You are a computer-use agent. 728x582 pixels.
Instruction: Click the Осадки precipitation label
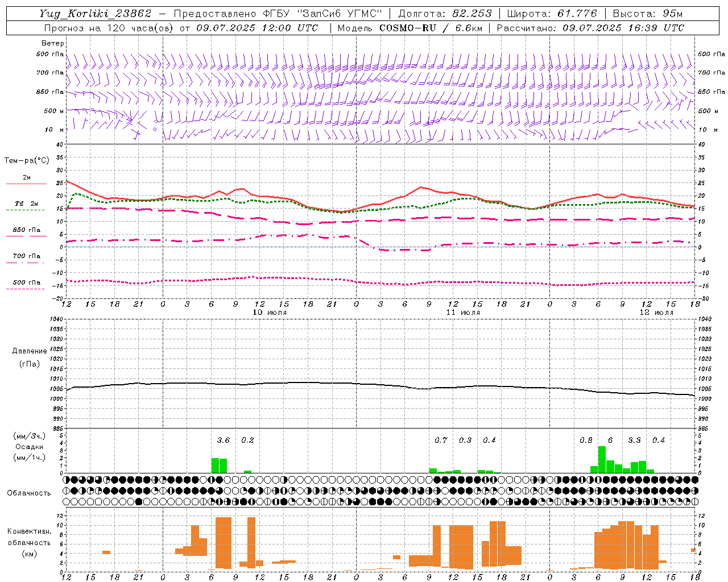point(30,447)
